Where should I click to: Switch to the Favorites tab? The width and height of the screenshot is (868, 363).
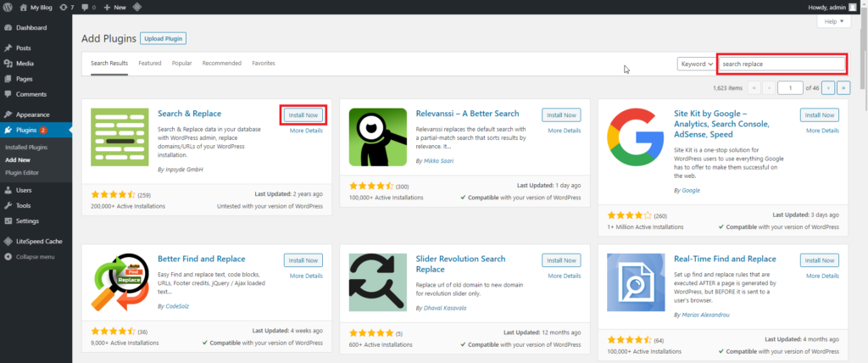264,63
